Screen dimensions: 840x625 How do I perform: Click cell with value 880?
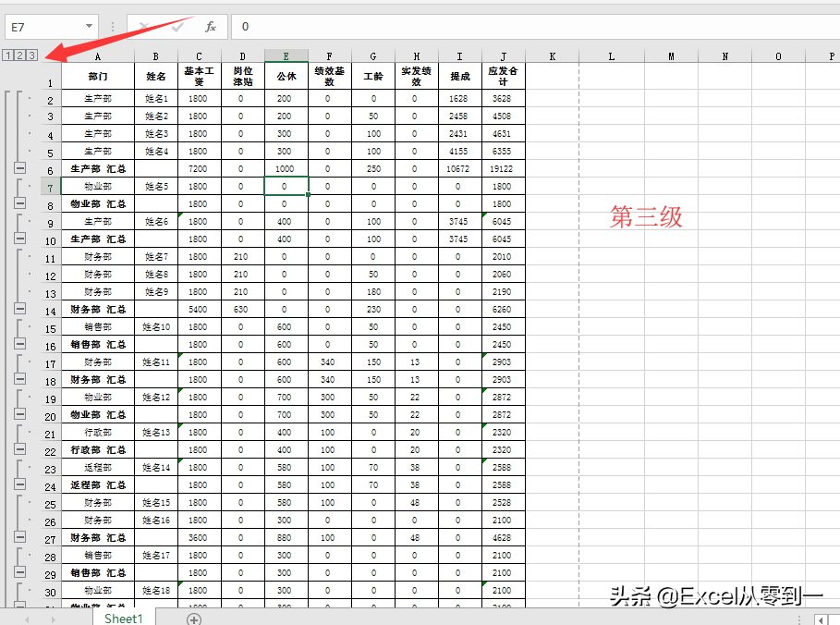pos(285,537)
